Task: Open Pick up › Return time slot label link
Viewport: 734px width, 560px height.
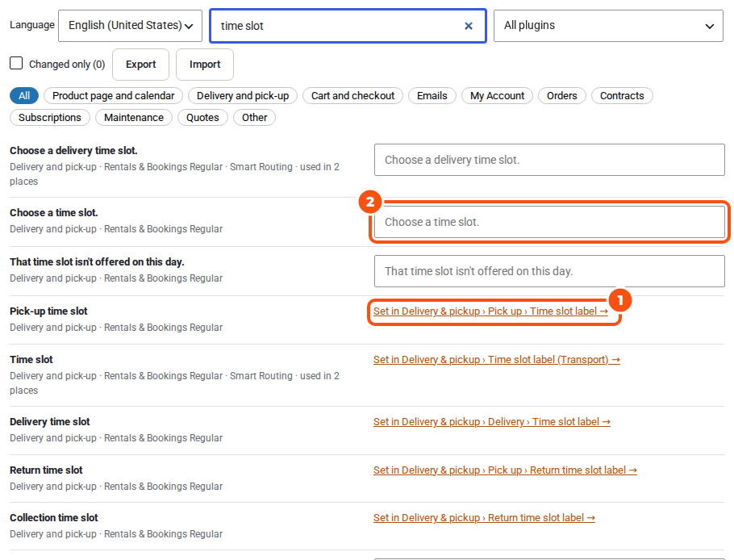Action: pyautogui.click(x=505, y=470)
